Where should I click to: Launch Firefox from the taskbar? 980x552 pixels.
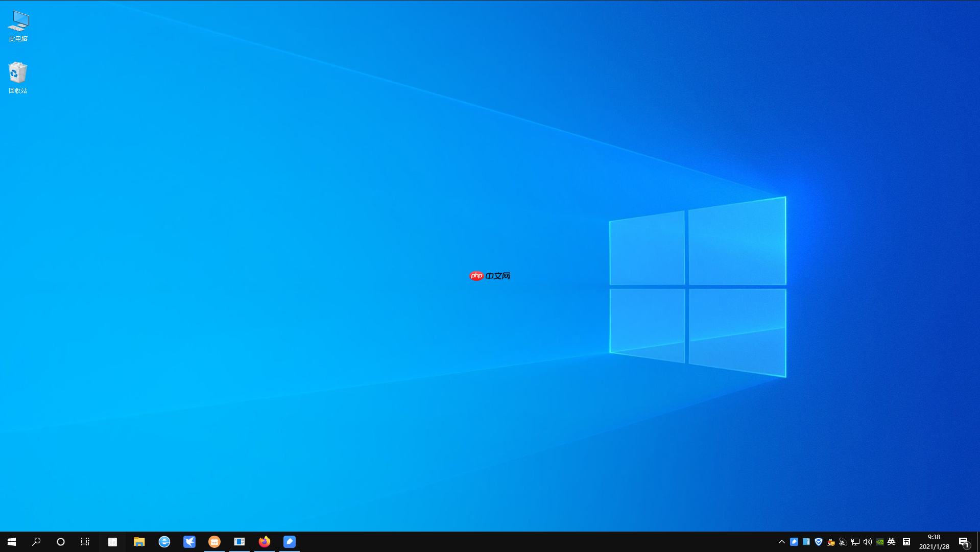(x=265, y=541)
